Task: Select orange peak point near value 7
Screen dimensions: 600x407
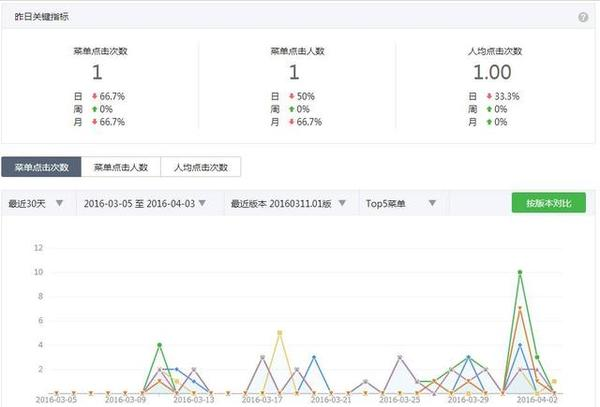Action: click(x=520, y=308)
